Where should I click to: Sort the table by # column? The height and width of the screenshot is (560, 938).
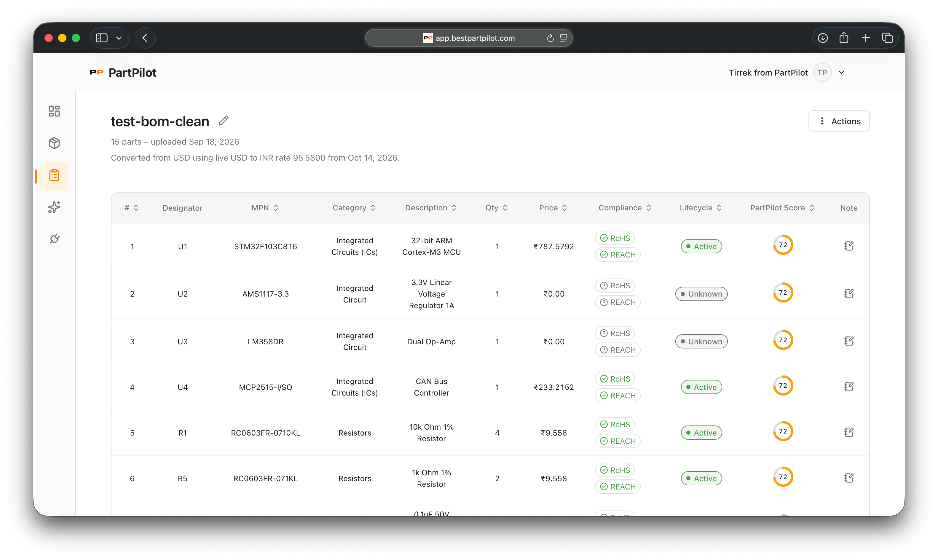pyautogui.click(x=132, y=208)
